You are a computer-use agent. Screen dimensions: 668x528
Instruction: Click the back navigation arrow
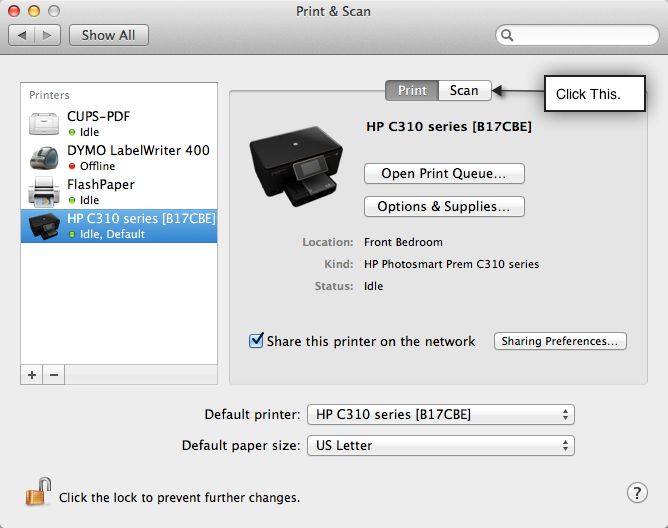click(x=22, y=35)
